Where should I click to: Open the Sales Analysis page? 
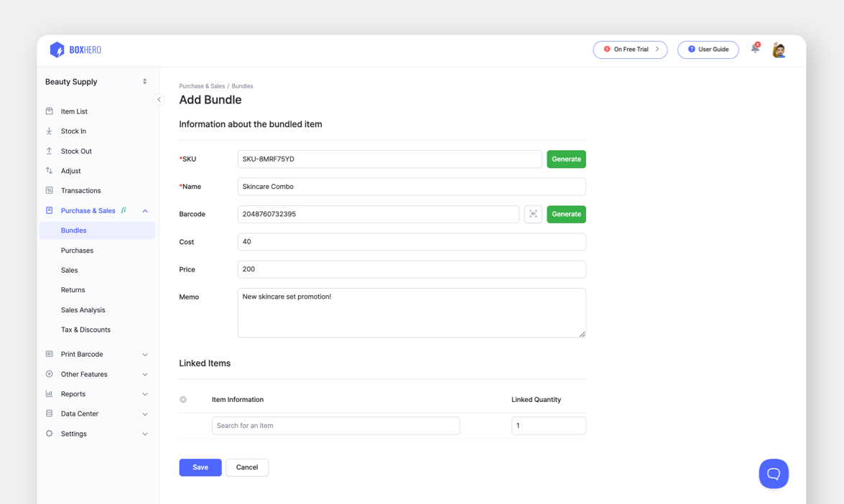81,309
